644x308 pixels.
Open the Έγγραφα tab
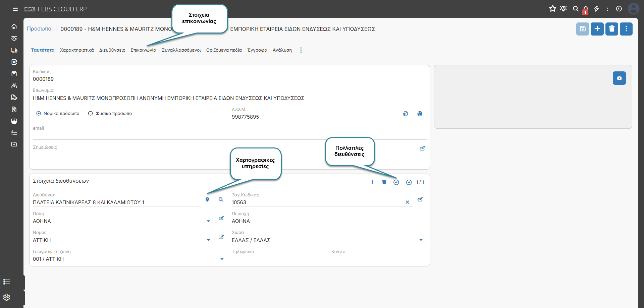(x=257, y=50)
